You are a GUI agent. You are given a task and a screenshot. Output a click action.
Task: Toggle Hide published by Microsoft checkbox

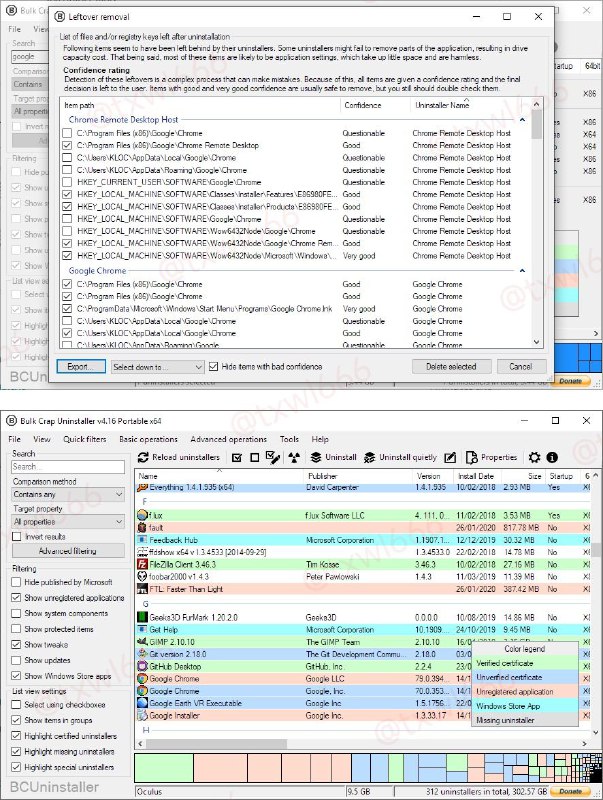pos(16,582)
